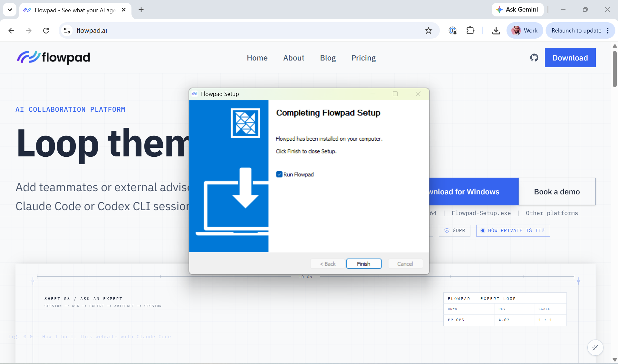
Task: Click the password manager key icon in the toolbar
Action: pyautogui.click(x=452, y=31)
